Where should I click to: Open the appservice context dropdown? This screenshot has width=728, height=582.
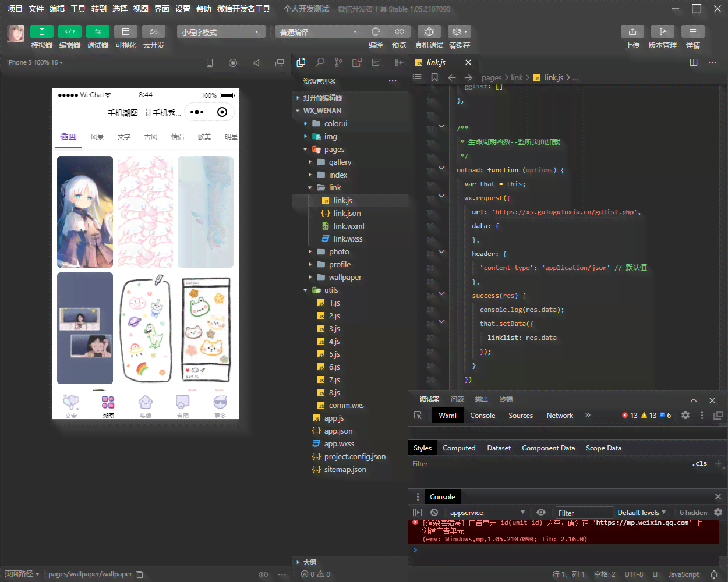point(487,512)
